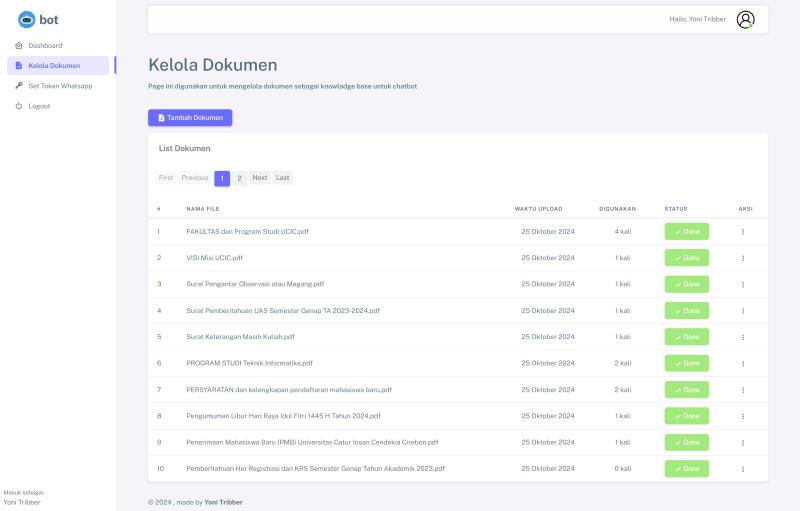Image resolution: width=800 pixels, height=511 pixels.
Task: Click the Logout power icon
Action: [19, 106]
